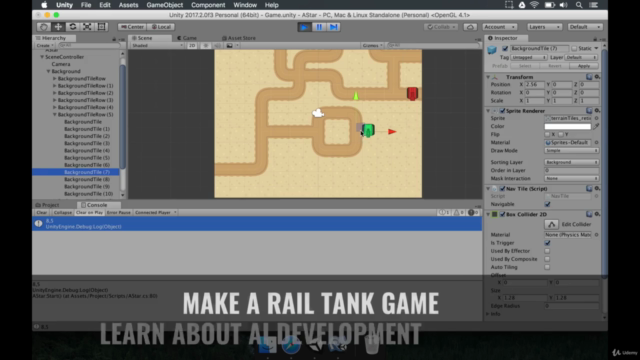The height and width of the screenshot is (360, 640).
Task: Open the Shaded draw mode dropdown
Action: click(x=157, y=45)
